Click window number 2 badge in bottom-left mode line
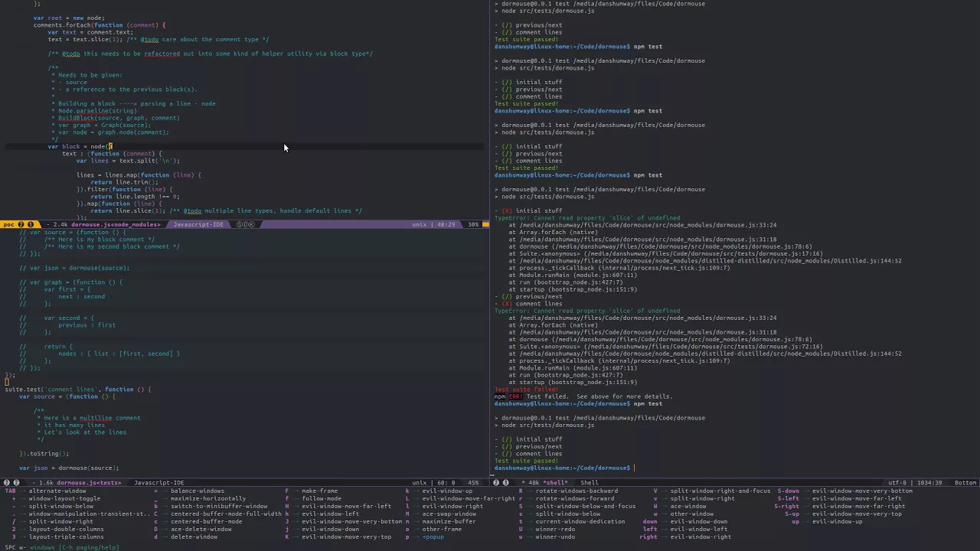Screen dimensions: 980x551 7,483
